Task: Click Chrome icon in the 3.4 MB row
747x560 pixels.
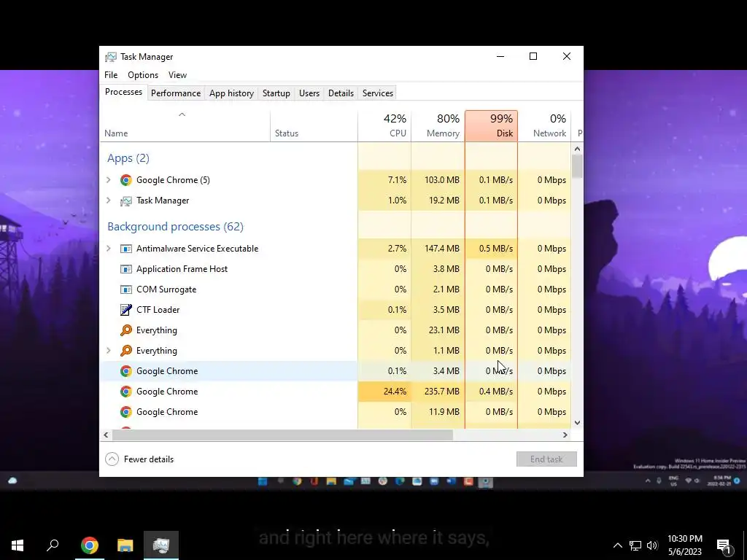Action: coord(125,371)
